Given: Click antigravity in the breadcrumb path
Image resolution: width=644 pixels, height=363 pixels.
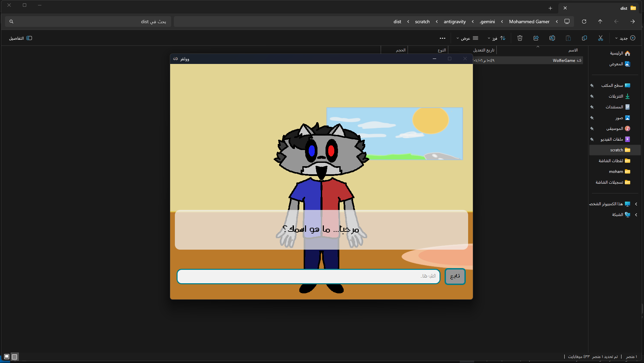Looking at the screenshot, I should pyautogui.click(x=455, y=22).
